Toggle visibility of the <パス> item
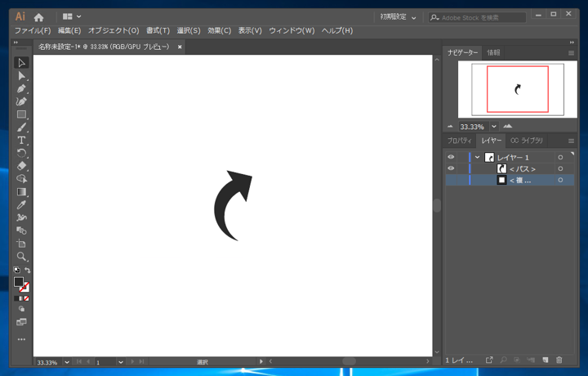This screenshot has width=588, height=376. click(451, 168)
